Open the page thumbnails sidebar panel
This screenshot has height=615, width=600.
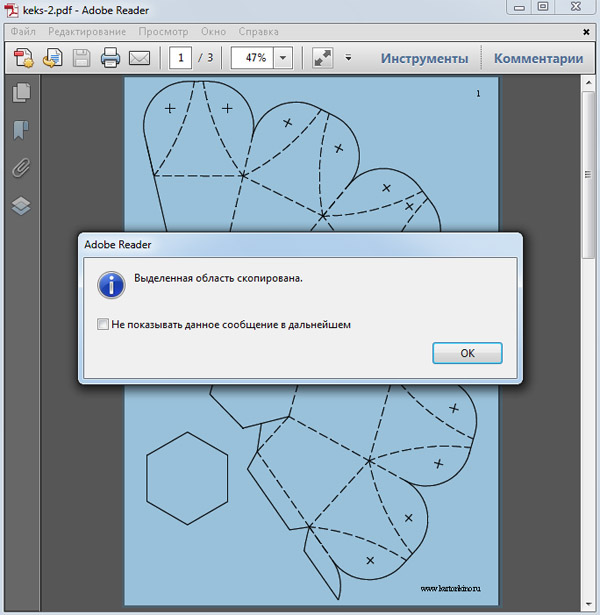pyautogui.click(x=21, y=93)
